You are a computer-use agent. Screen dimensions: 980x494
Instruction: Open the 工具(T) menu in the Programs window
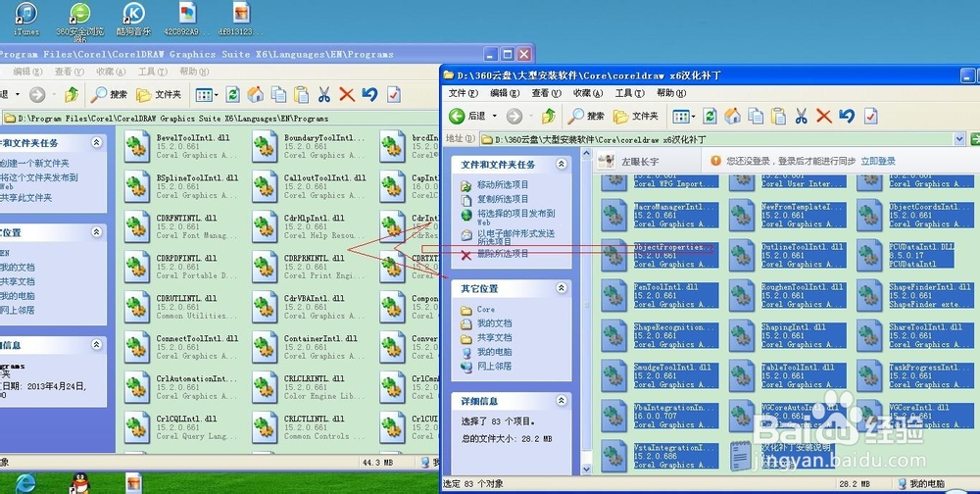tap(153, 72)
